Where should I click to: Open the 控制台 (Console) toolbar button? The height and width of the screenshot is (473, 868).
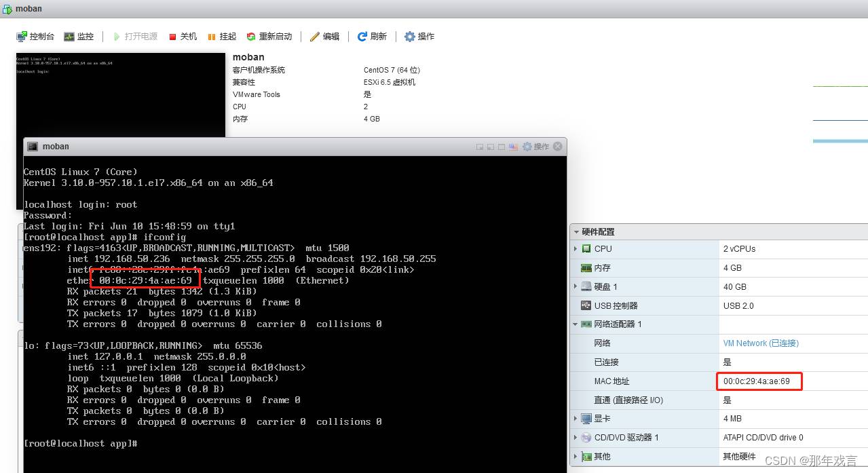coord(35,37)
